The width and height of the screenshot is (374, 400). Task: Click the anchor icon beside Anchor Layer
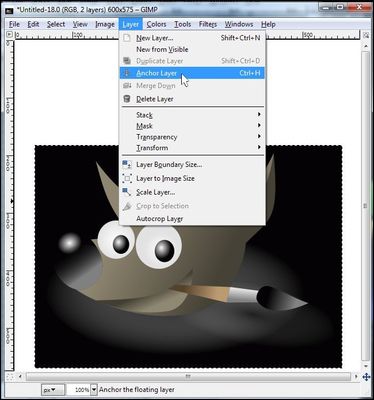click(127, 73)
